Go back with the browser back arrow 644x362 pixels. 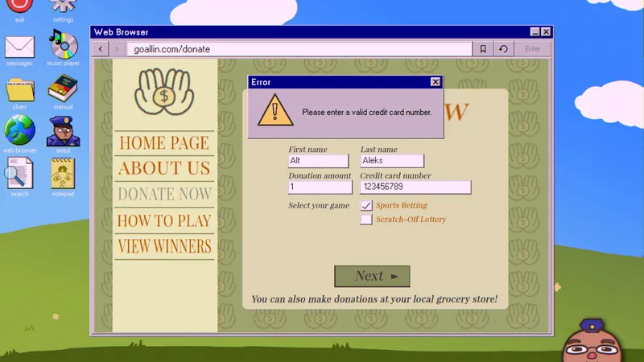click(100, 49)
